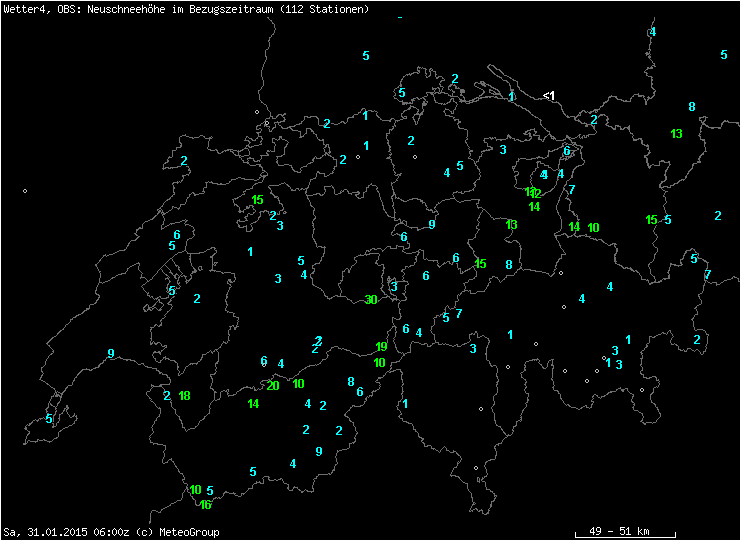Select the white <1 value
The image size is (740, 540).
tap(548, 96)
